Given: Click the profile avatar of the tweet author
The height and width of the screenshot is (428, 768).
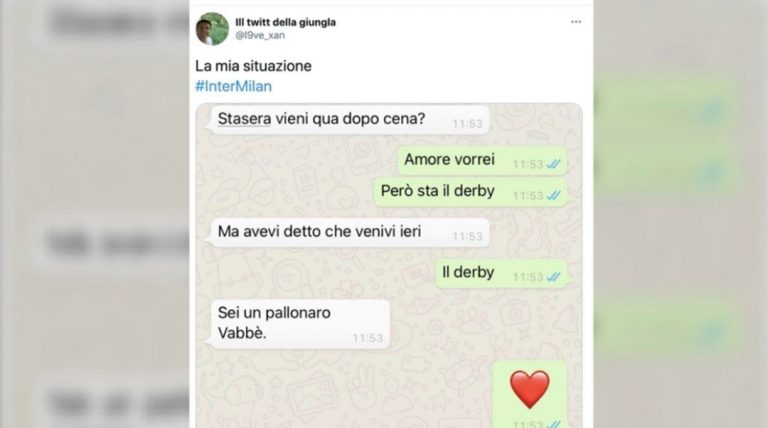Looking at the screenshot, I should 212,29.
